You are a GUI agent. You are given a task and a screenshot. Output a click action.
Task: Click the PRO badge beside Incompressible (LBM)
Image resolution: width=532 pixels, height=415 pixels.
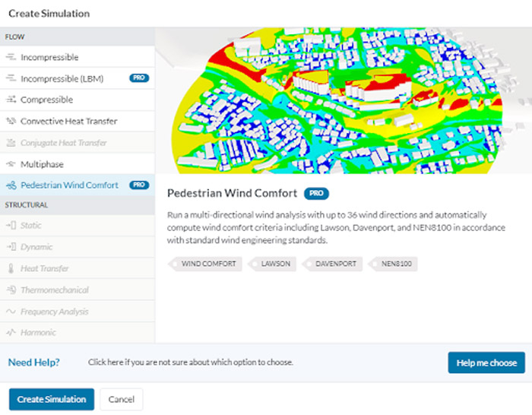pos(138,78)
